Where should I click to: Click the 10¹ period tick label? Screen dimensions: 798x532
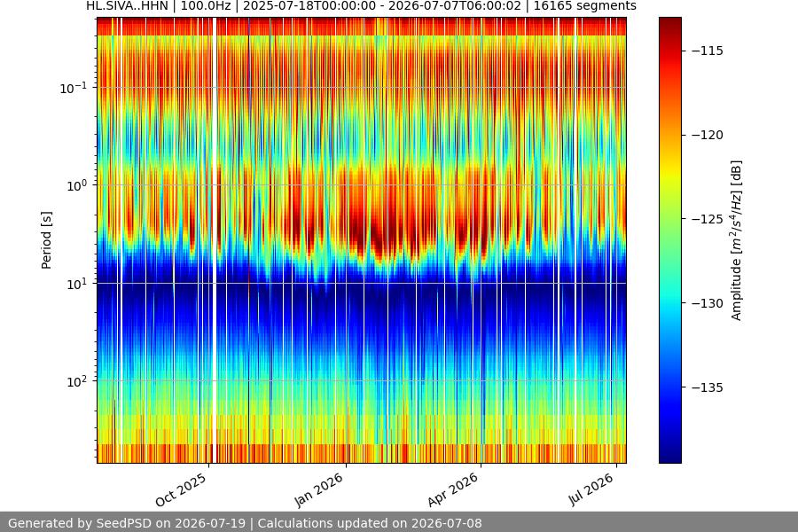[77, 284]
